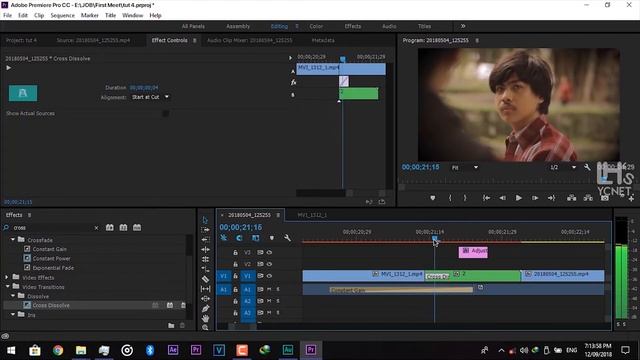Open the Fit zoom level dropdown

[464, 167]
